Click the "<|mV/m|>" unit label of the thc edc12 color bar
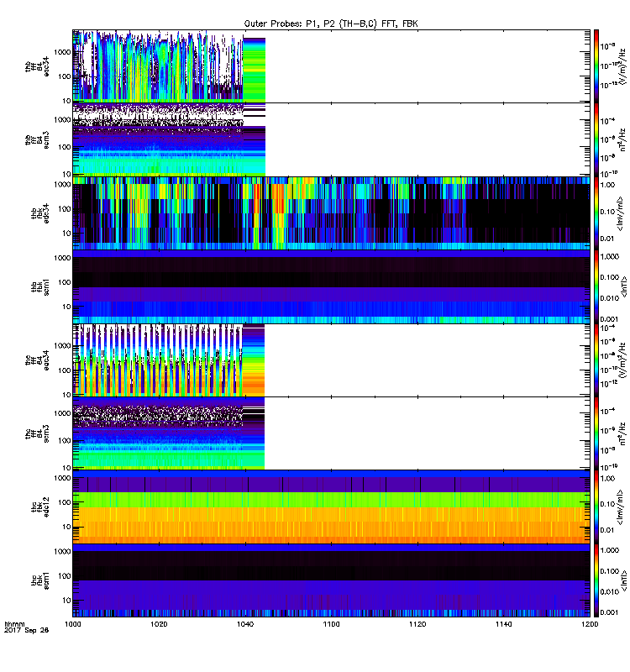The height and width of the screenshot is (672, 630). point(620,507)
